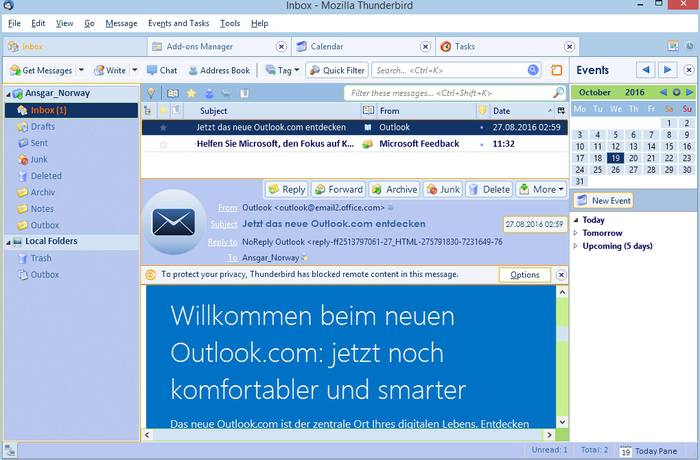Click the Reply button
Image resolution: width=700 pixels, height=460 pixels.
(287, 189)
